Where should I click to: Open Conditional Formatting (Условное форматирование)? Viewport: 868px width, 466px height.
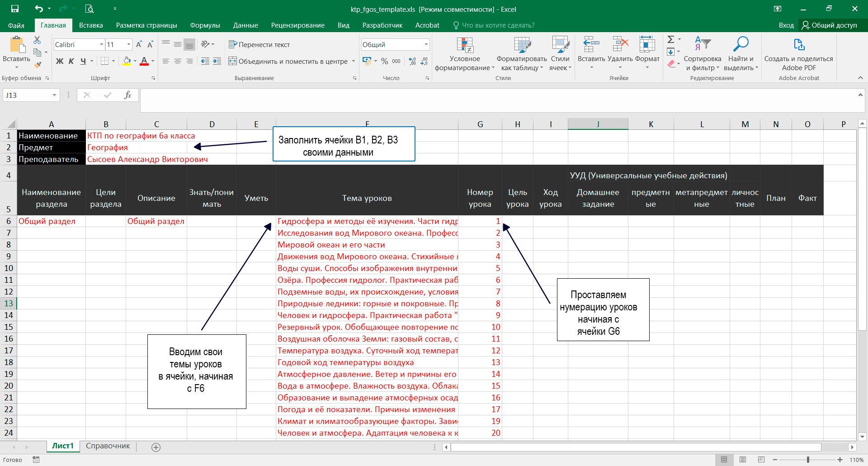(465, 54)
